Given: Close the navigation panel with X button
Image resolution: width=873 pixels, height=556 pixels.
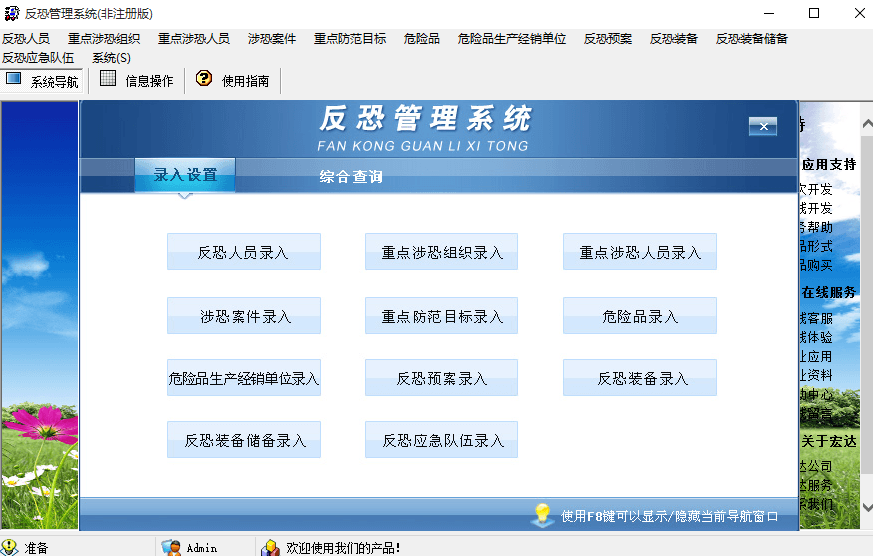Looking at the screenshot, I should pos(762,126).
